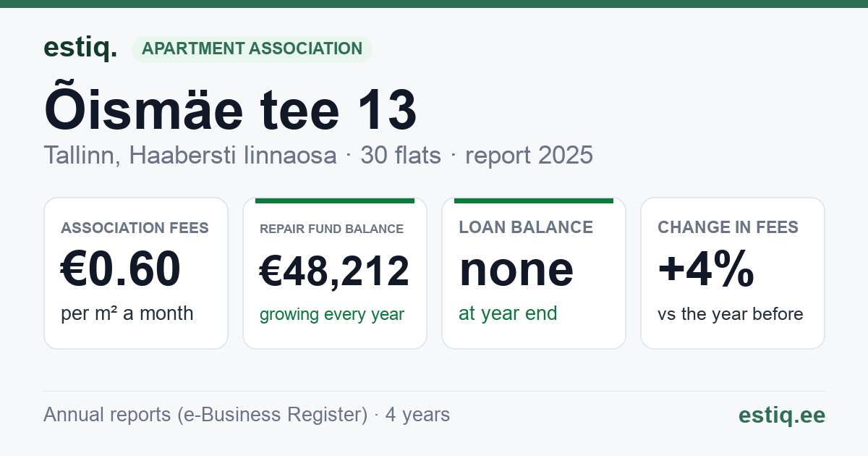
Task: Open the Repair Fund Balance card
Action: click(x=335, y=273)
